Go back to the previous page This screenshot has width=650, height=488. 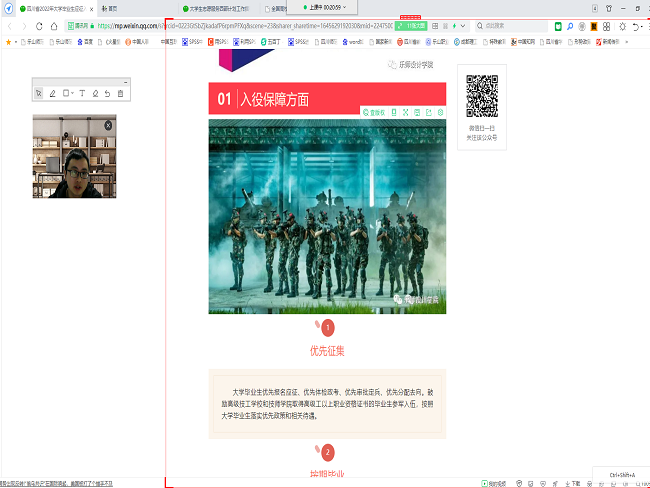[x=10, y=27]
